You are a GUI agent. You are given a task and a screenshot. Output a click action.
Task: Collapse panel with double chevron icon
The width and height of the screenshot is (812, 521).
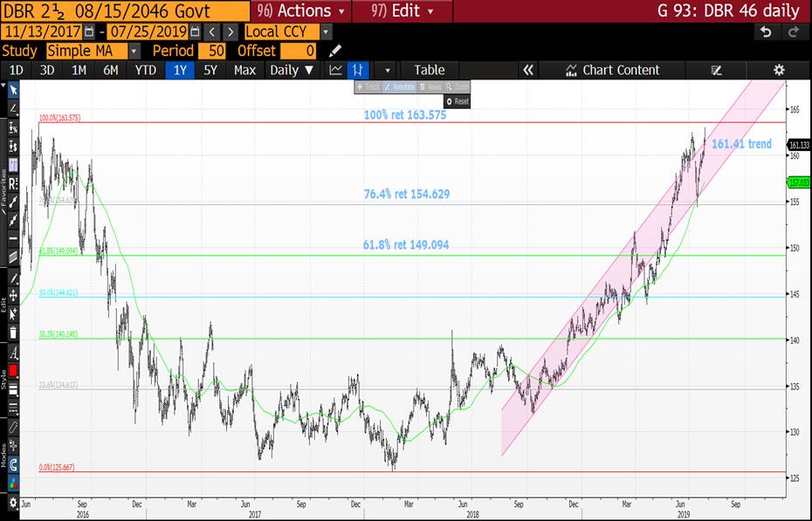pyautogui.click(x=528, y=70)
